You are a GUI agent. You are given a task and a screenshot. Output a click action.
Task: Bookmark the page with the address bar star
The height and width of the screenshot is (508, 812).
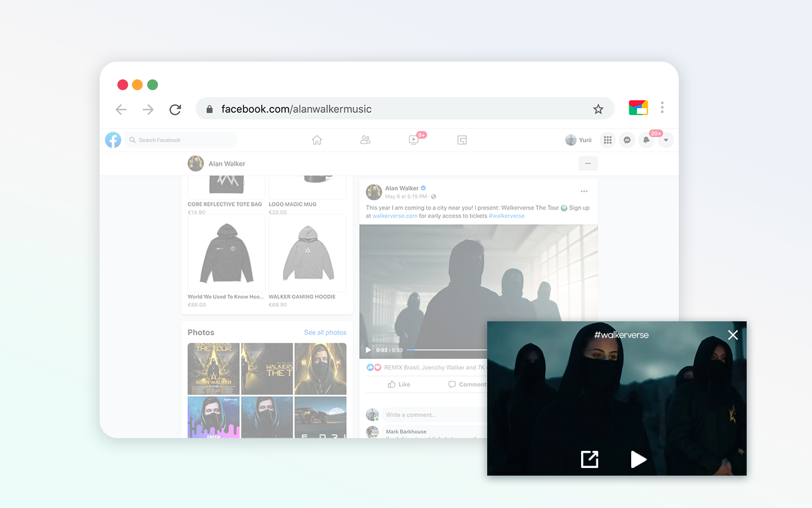[x=598, y=109]
